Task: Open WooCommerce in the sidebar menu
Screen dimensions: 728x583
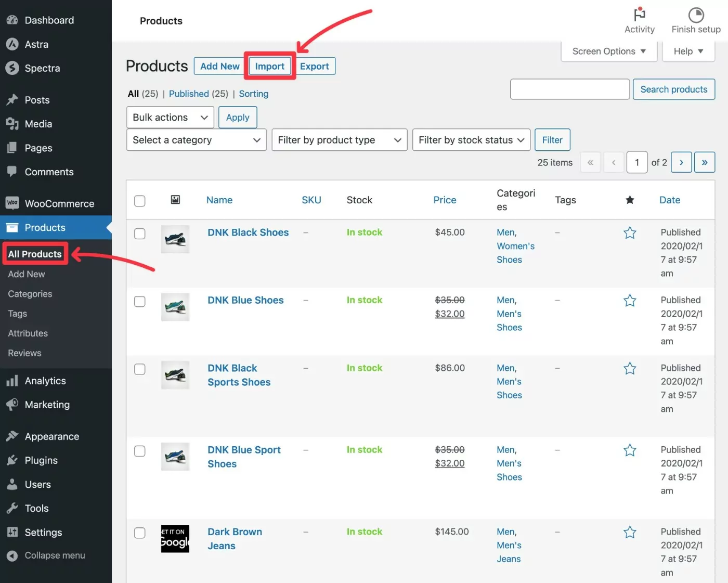Action: 59,204
